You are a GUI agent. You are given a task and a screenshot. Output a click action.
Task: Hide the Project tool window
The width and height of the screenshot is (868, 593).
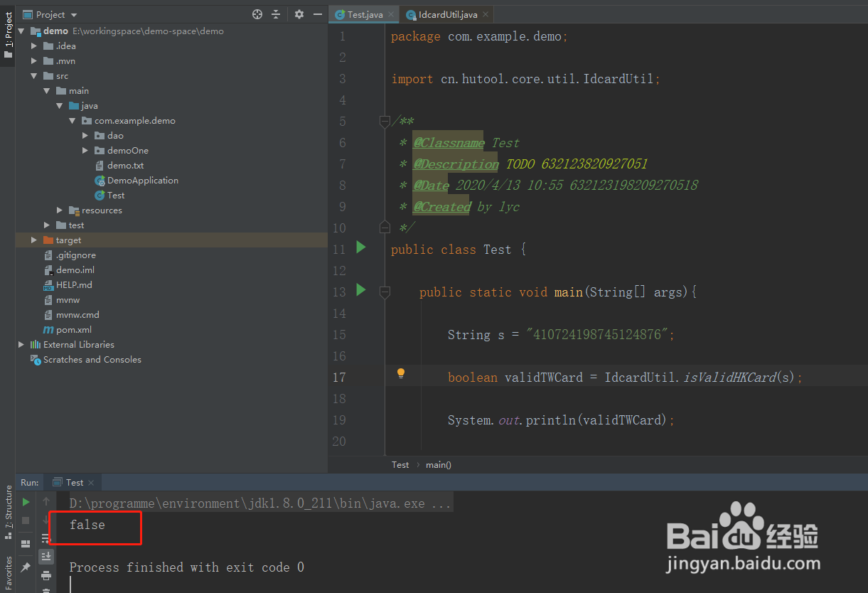coord(318,14)
